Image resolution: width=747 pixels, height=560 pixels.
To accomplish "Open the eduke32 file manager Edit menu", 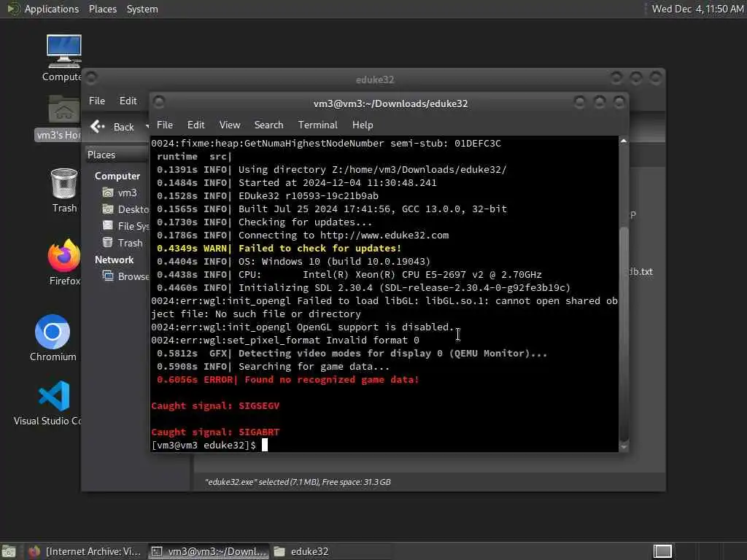I will point(128,101).
